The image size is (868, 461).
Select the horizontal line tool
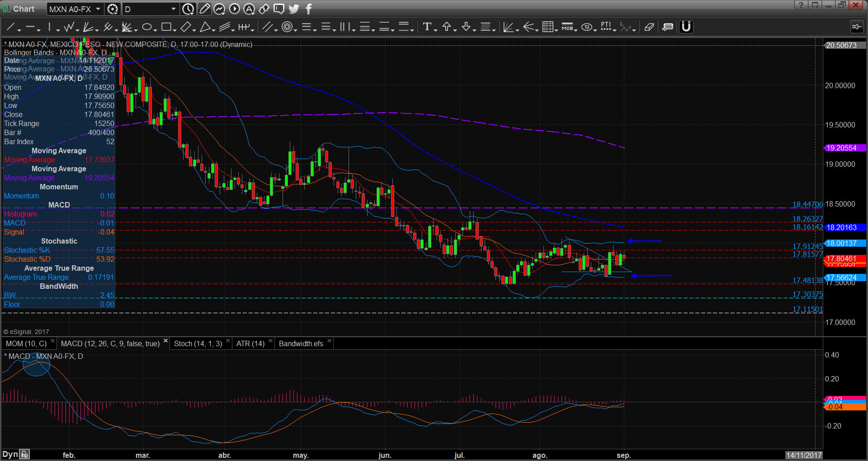point(30,27)
